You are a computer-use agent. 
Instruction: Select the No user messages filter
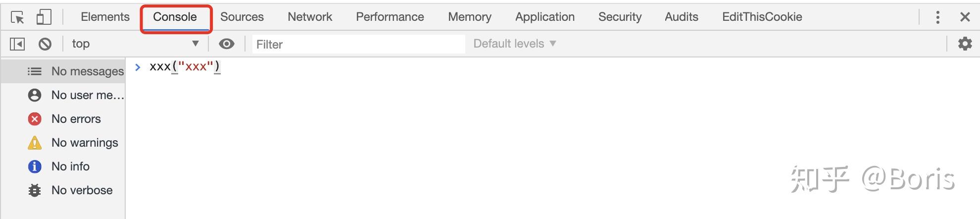click(87, 95)
